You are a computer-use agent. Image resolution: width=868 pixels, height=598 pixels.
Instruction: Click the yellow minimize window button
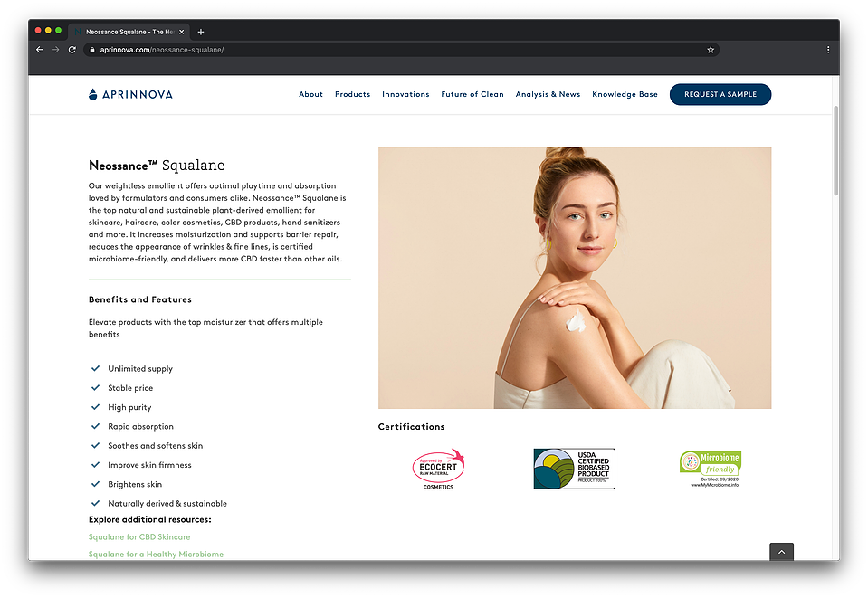[48, 31]
